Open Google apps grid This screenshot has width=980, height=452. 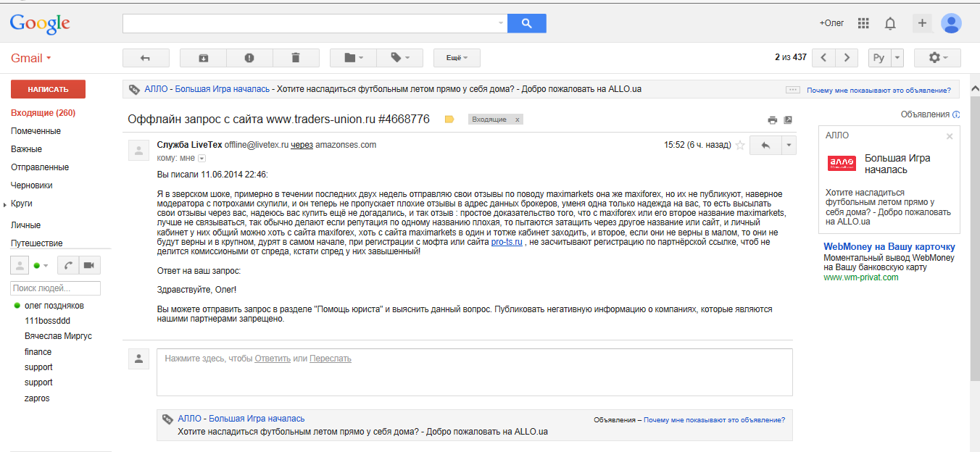pos(863,23)
